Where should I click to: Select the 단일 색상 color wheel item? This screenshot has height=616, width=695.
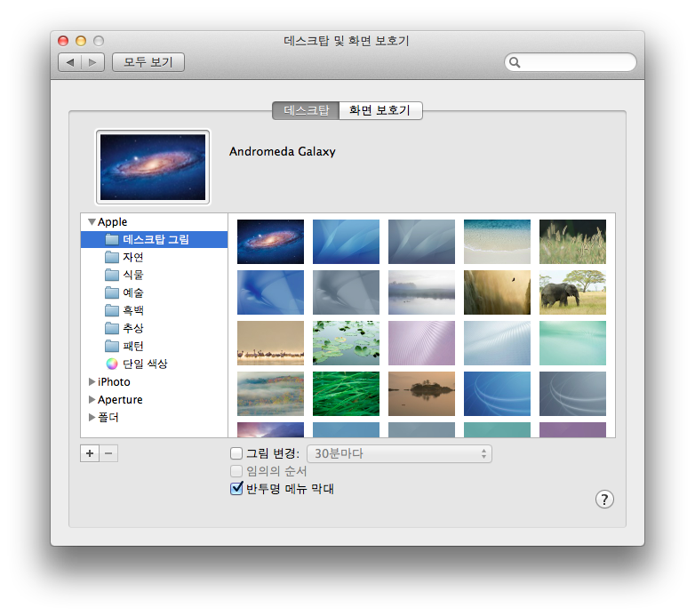(155, 364)
